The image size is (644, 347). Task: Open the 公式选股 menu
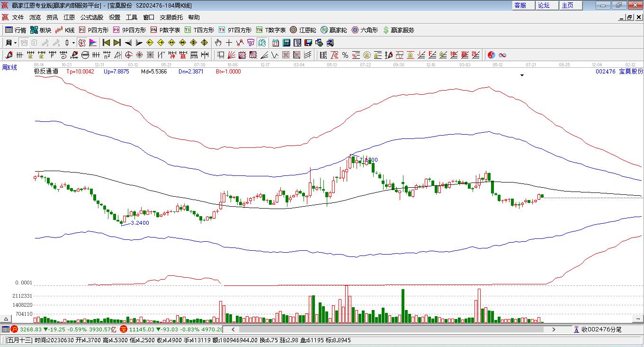tap(91, 18)
